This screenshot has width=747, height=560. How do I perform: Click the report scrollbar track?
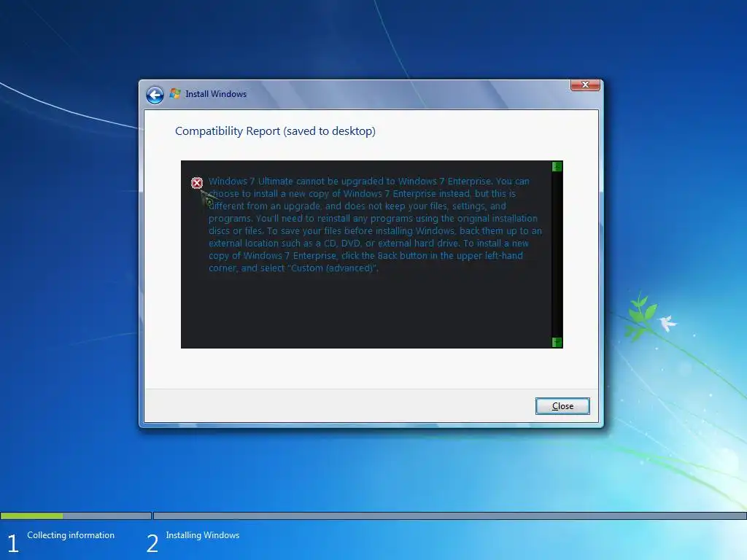[557, 254]
